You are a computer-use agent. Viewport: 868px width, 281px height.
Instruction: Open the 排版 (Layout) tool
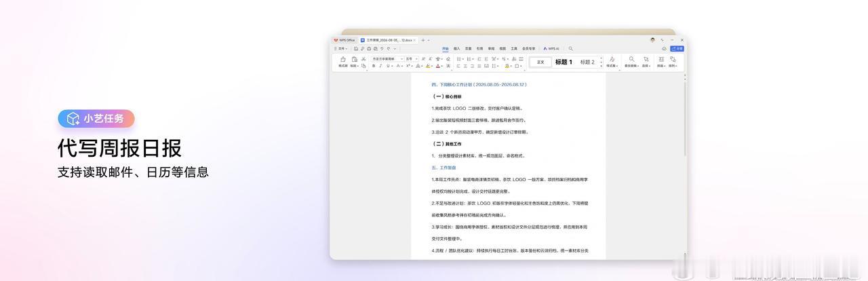661,62
